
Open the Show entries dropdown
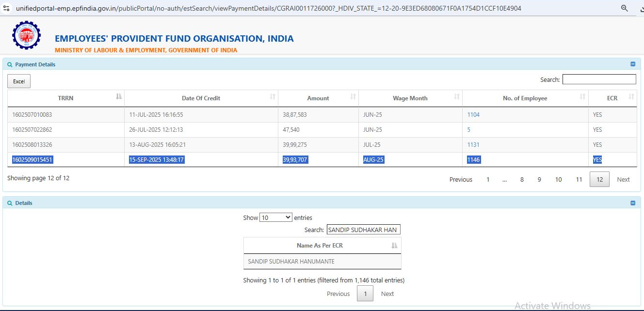coord(275,218)
